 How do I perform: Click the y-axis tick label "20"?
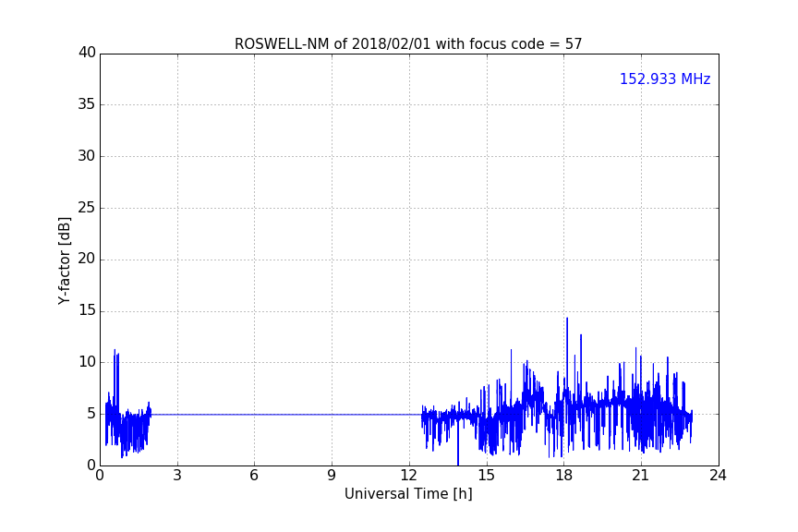click(87, 260)
